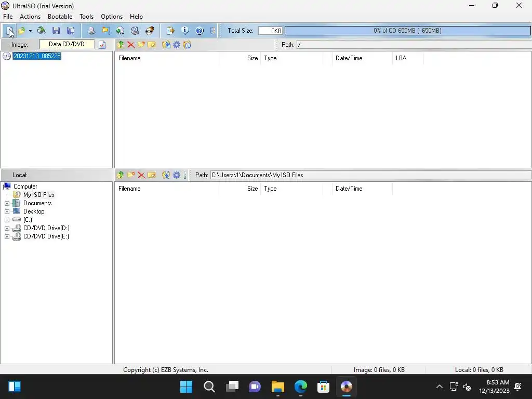Open the About info bubble icon
Image resolution: width=532 pixels, height=399 pixels.
tap(185, 31)
